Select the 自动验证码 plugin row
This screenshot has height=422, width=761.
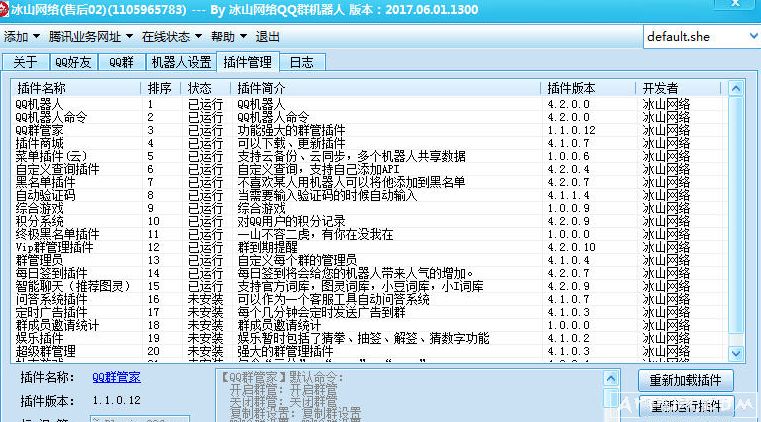(x=371, y=195)
